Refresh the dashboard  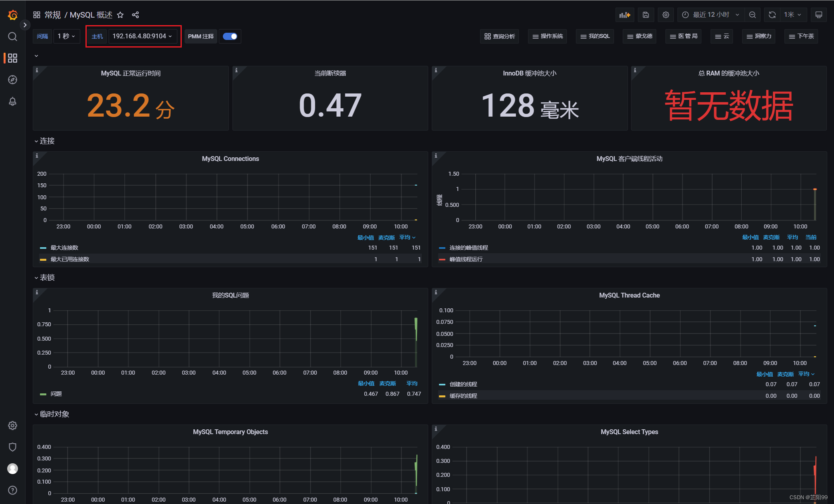772,15
